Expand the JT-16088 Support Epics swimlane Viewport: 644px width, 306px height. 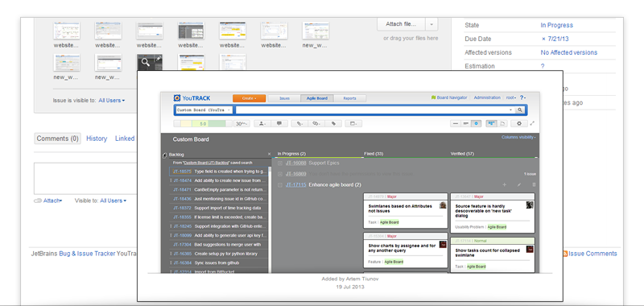279,163
